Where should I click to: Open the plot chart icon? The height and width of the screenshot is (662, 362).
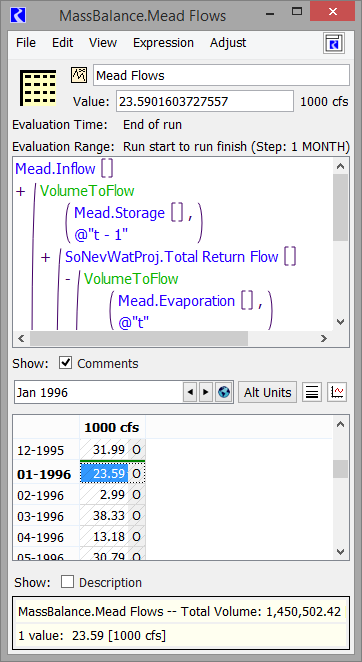pos(337,392)
